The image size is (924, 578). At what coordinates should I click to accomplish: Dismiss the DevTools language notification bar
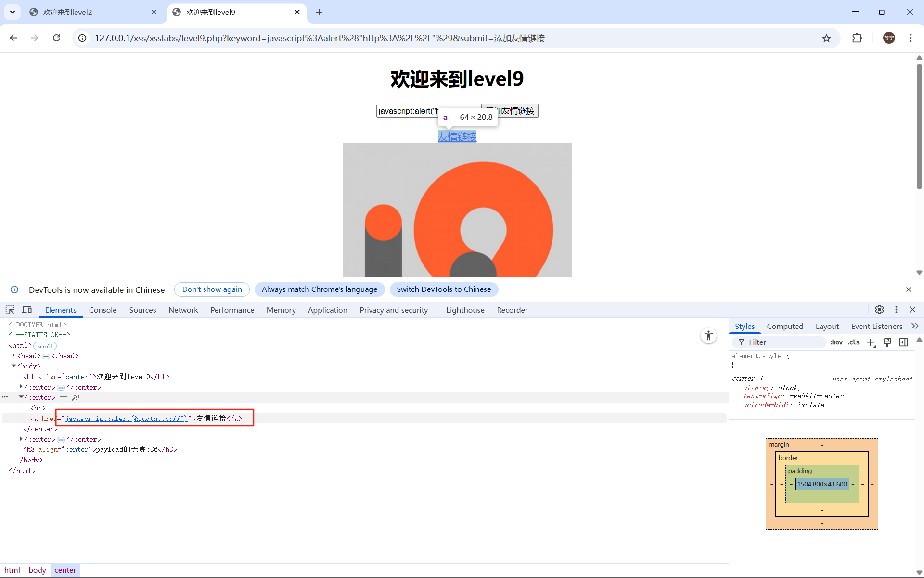[909, 289]
